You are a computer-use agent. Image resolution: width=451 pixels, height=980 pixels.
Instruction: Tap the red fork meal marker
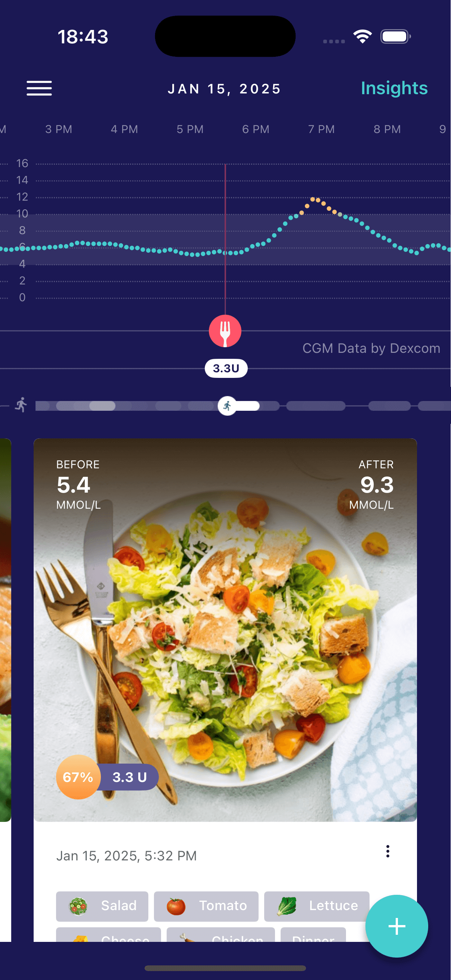tap(225, 331)
